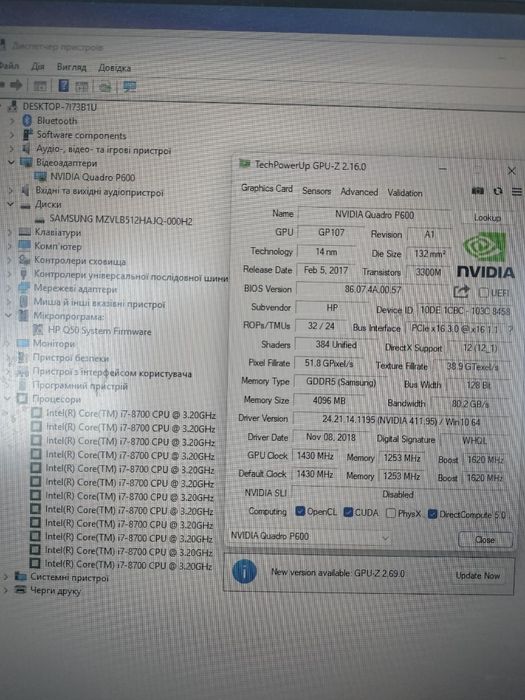Click the Lookup button in GPU-Z
Viewport: 525px width, 700px height.
tap(487, 218)
